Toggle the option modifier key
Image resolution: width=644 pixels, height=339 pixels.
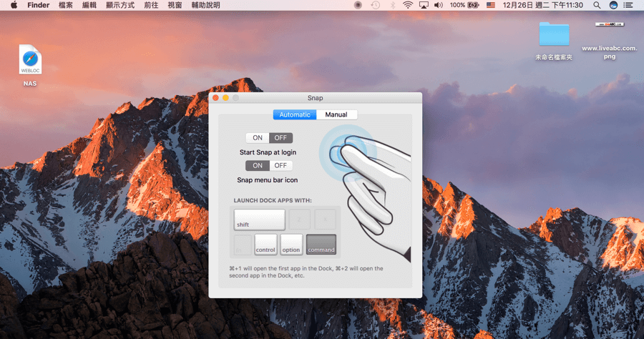(x=291, y=245)
